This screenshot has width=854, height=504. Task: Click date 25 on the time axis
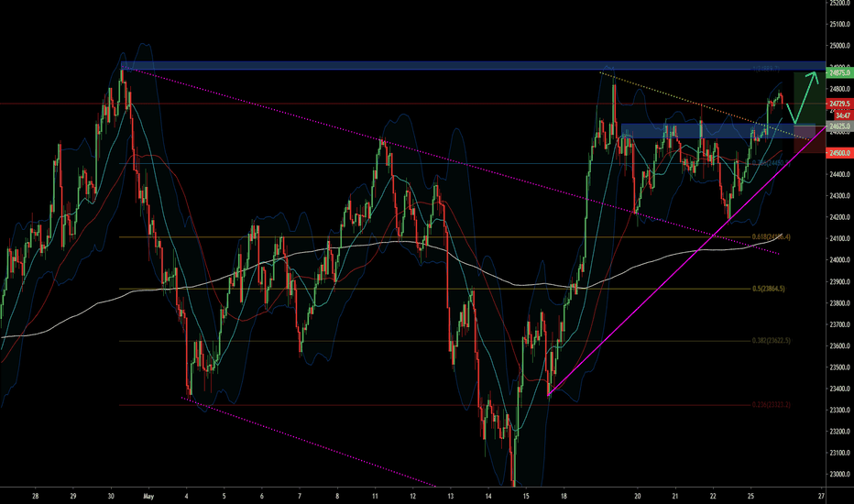pos(750,497)
